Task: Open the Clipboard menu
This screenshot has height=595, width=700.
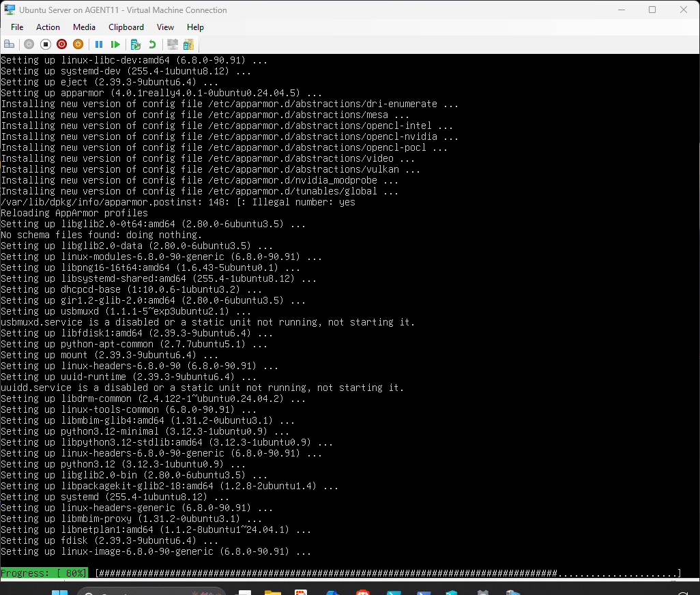Action: pos(126,27)
